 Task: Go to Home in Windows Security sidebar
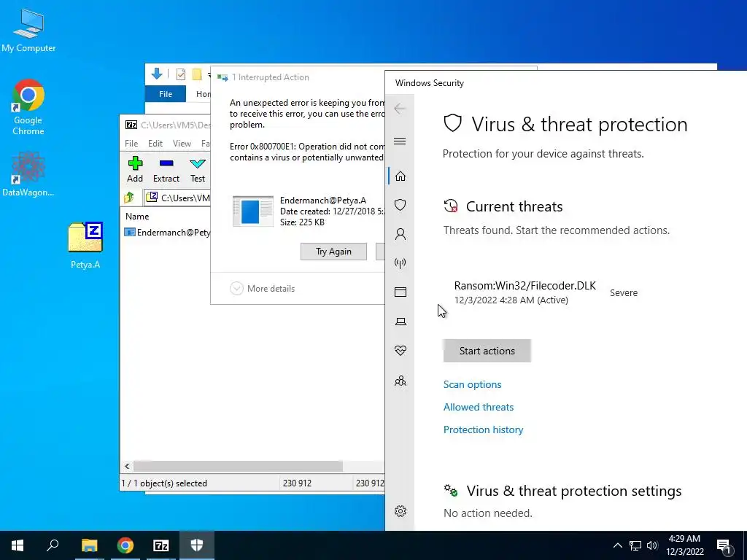[x=400, y=176]
